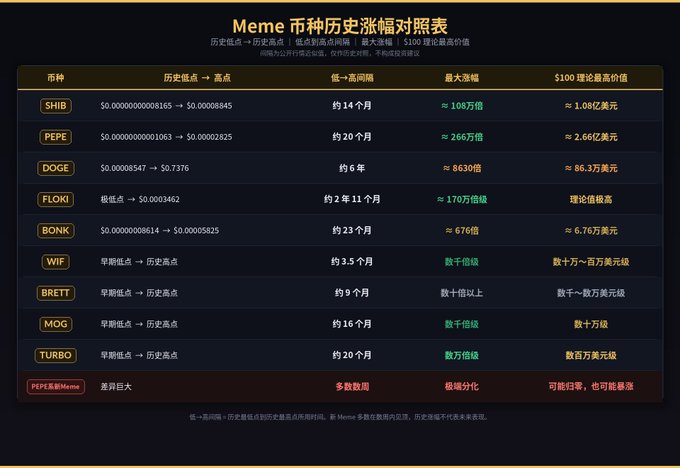Click 数千～数万美元级 value
This screenshot has width=680, height=468.
pyautogui.click(x=591, y=293)
